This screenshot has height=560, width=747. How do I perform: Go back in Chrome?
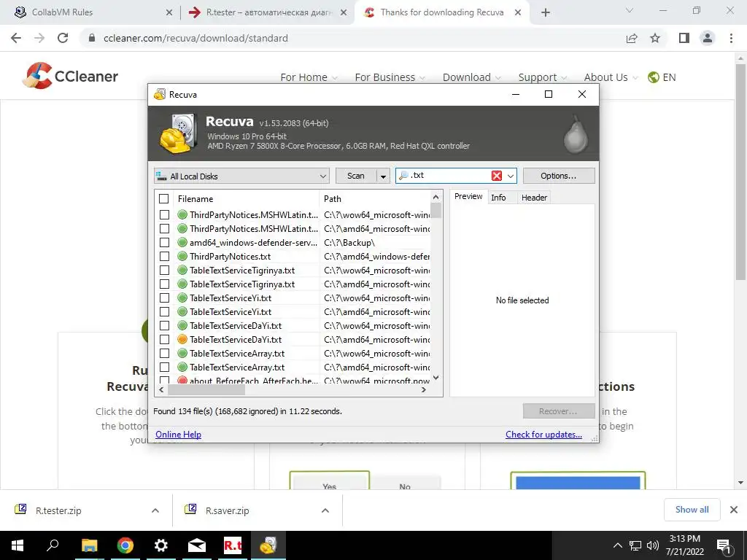pos(16,38)
